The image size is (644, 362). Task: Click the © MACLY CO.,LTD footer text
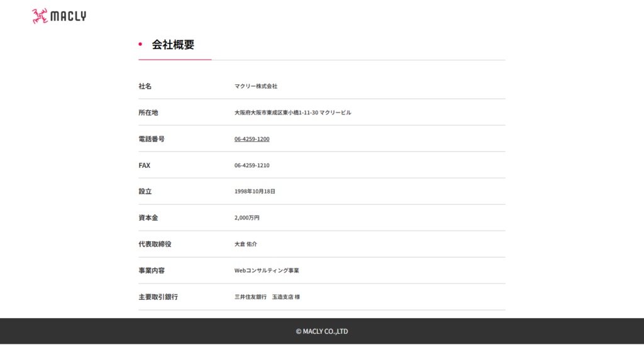[322, 331]
